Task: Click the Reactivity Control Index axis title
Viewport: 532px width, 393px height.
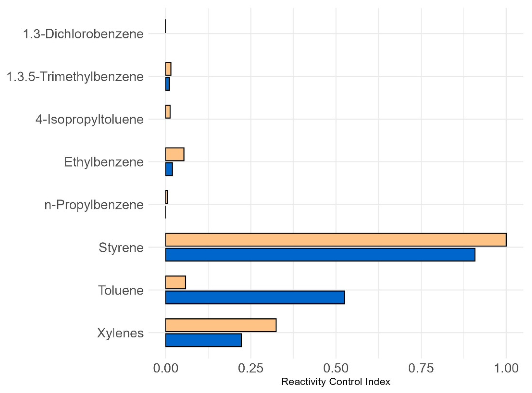Action: pos(336,382)
